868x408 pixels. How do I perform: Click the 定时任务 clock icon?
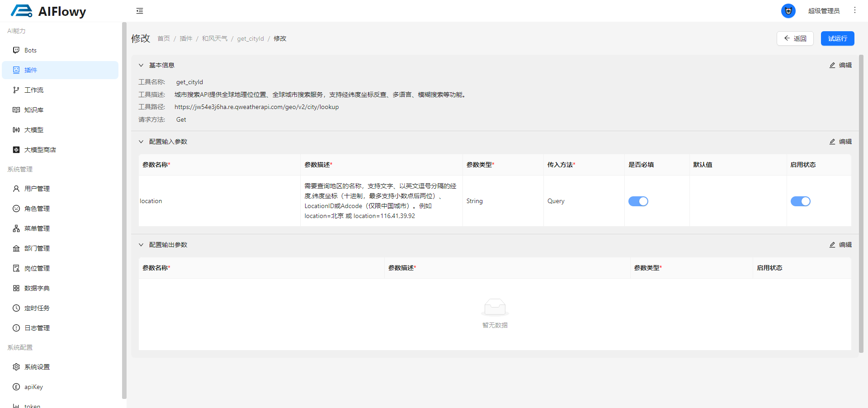16,308
